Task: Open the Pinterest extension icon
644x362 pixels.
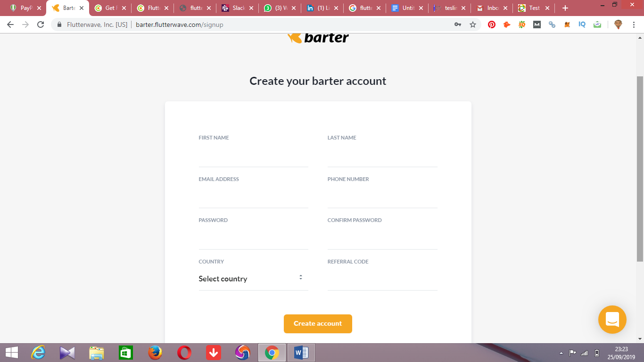Action: point(492,25)
